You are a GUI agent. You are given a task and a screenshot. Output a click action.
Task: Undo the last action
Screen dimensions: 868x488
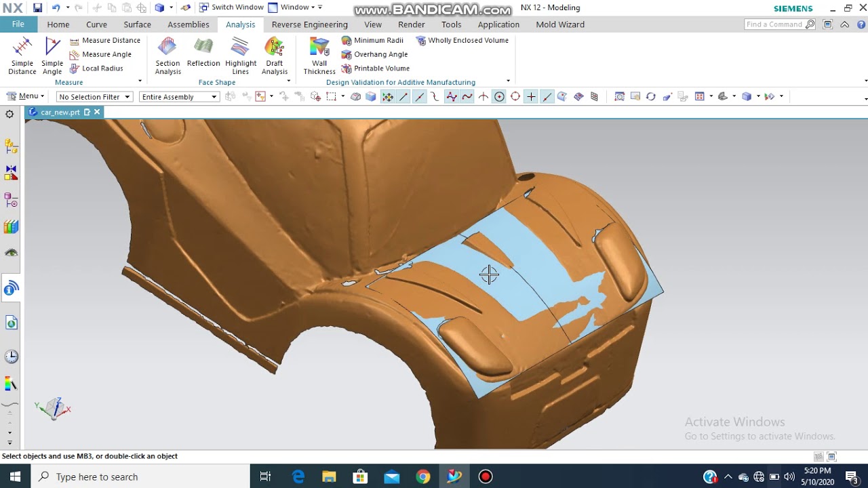[56, 7]
